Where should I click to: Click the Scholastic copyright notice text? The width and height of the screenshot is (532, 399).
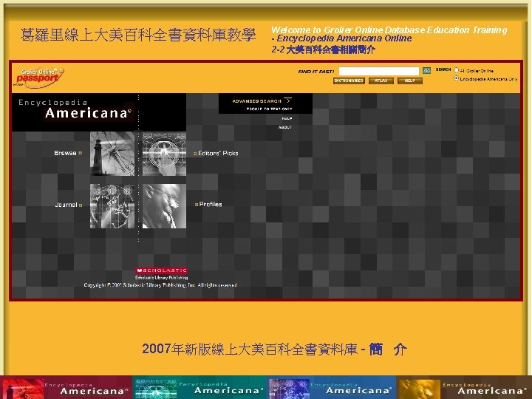160,285
